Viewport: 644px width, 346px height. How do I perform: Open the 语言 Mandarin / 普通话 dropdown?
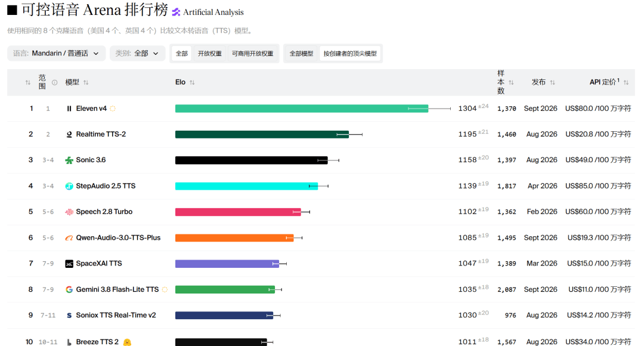pos(56,54)
